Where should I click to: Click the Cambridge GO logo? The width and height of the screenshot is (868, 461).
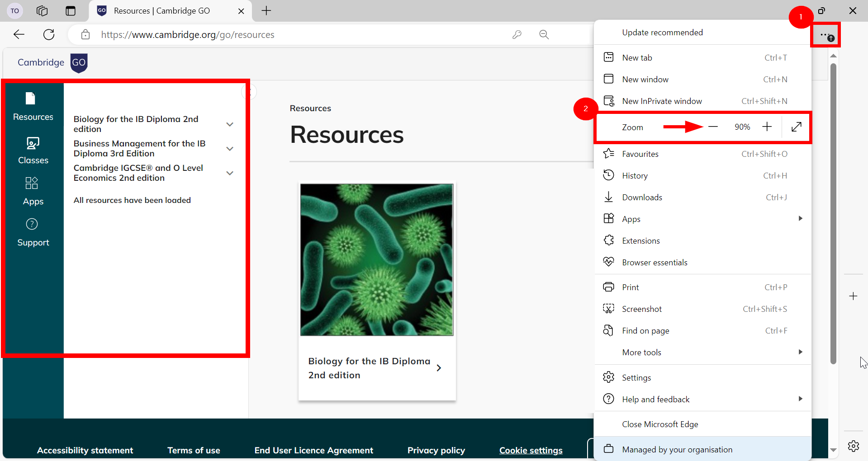(52, 62)
